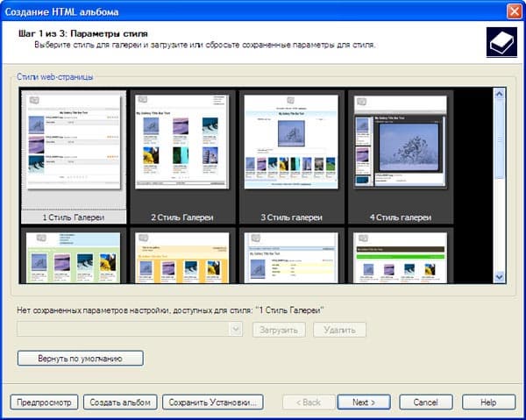Choose the green-background gallery style thumbnail
Image resolution: width=526 pixels, height=420 pixels.
click(x=73, y=258)
